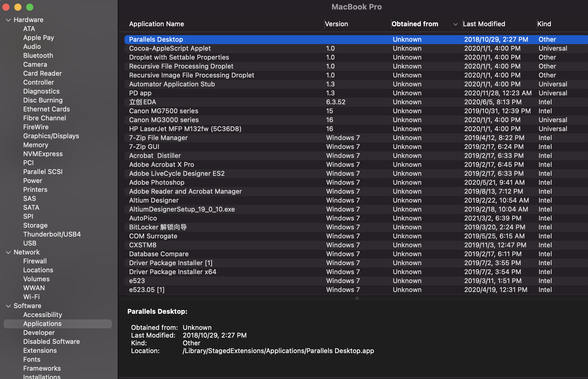Open the Wi-Fi network item
The image size is (588, 379).
click(x=31, y=297)
